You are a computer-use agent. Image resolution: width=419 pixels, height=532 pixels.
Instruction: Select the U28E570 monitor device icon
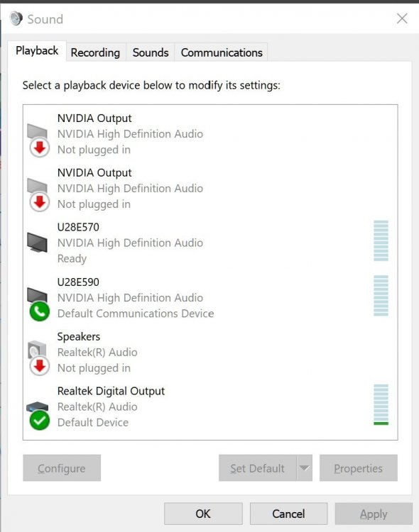pos(37,243)
